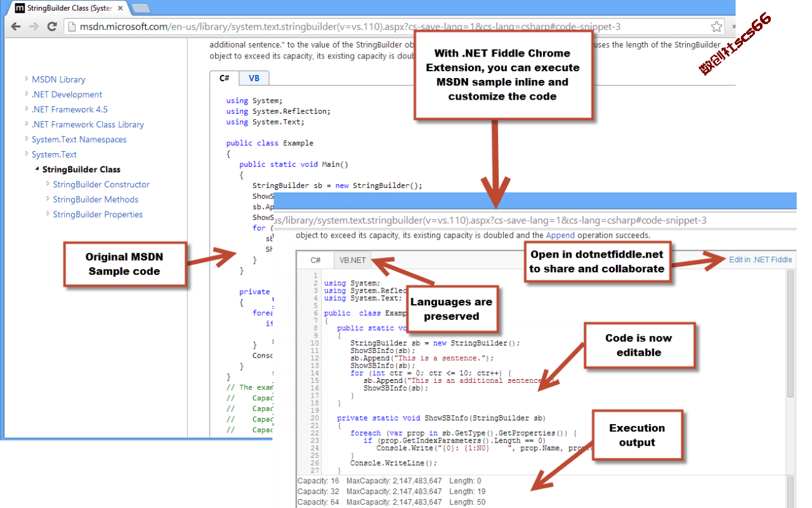Bookmark this page with the star icon
Image resolution: width=812 pixels, height=508 pixels.
coord(716,27)
